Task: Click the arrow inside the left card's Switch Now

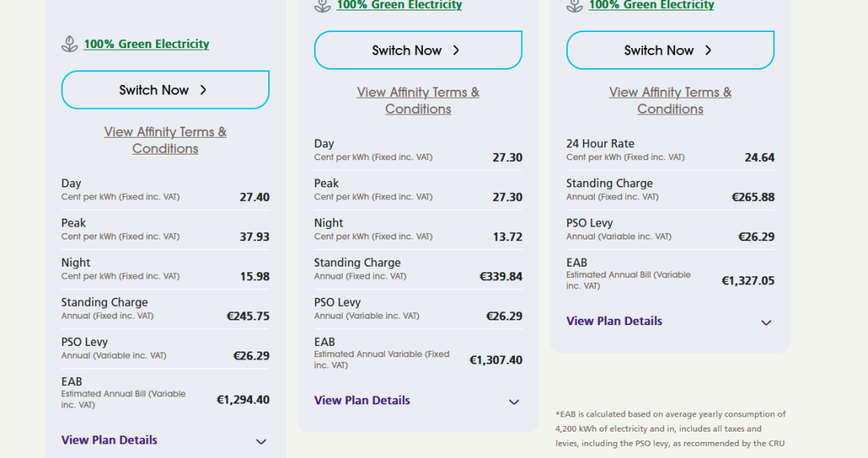Action: point(203,90)
